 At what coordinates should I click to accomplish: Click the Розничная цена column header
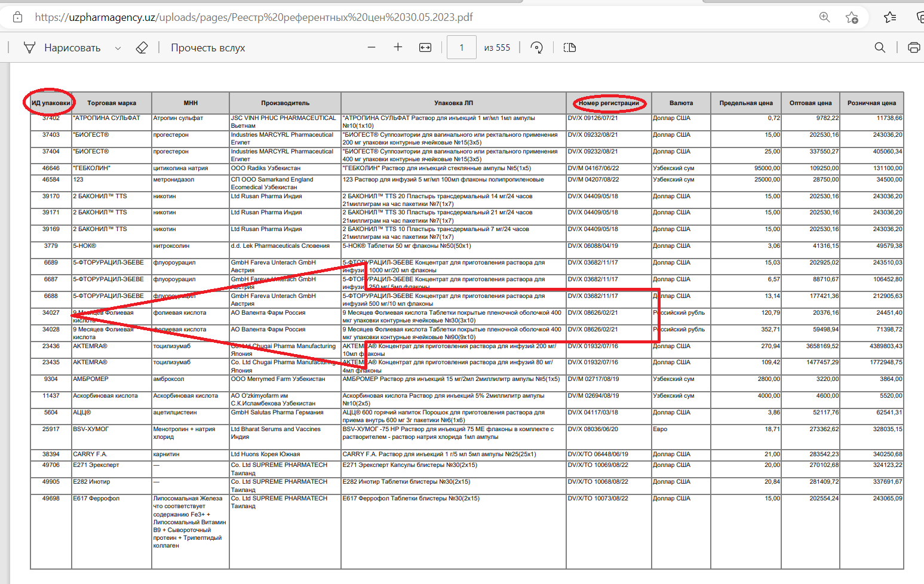pyautogui.click(x=871, y=103)
